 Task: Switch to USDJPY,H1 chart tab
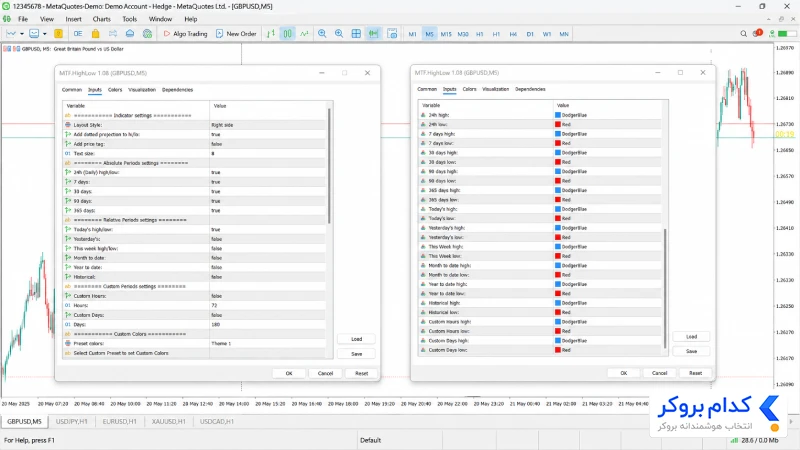71,421
